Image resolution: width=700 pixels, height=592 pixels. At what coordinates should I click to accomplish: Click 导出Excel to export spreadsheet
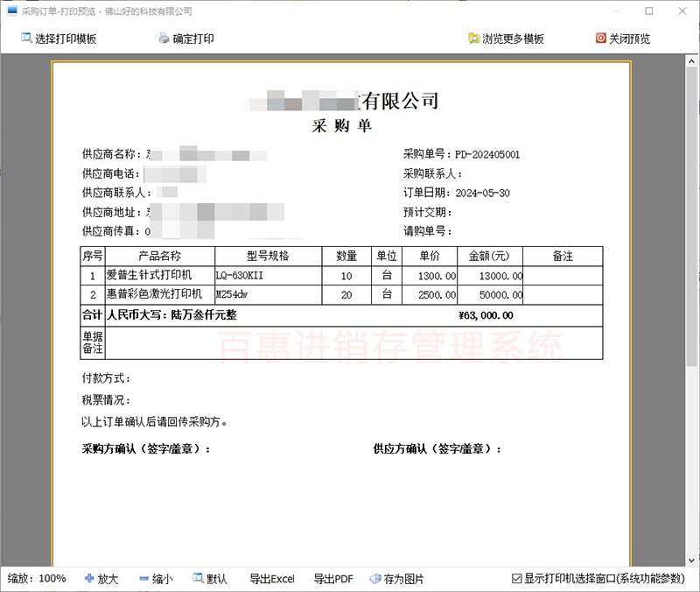click(x=271, y=579)
